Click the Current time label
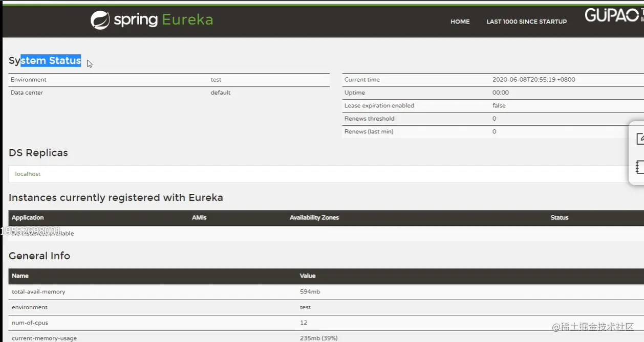 362,80
